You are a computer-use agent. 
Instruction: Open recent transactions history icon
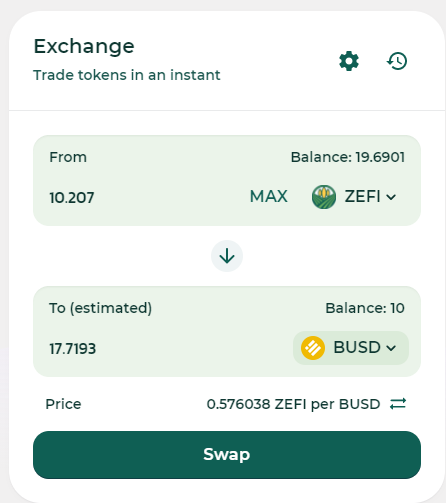point(397,61)
